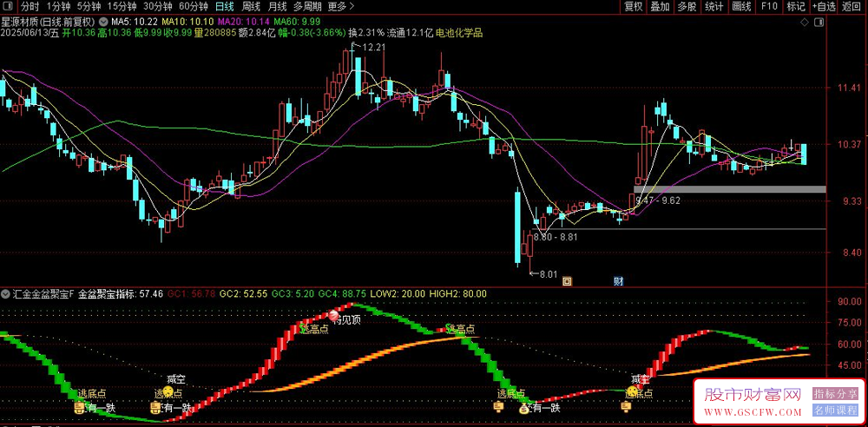Click the 金盆聚宝指标: 57.46 value
The image size is (868, 427).
pos(121,293)
